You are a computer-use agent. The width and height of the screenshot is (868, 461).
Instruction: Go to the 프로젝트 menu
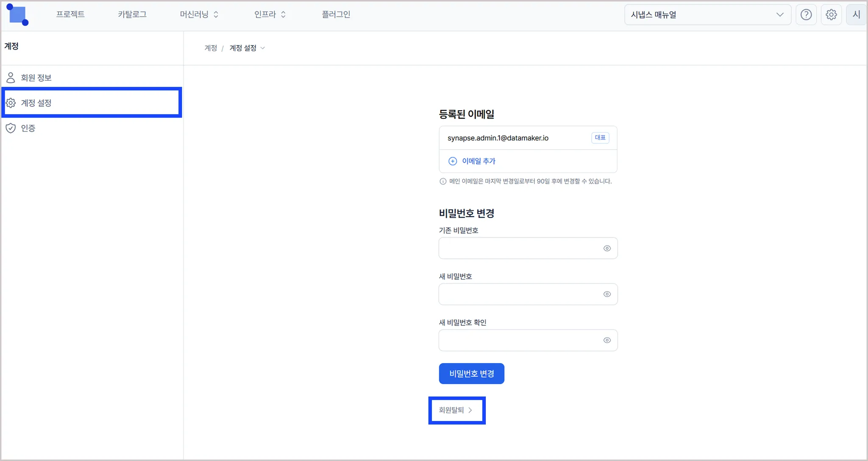(x=70, y=14)
